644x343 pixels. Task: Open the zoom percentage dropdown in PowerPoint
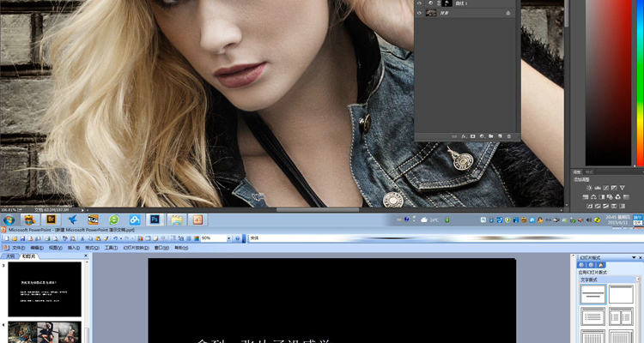(228, 238)
